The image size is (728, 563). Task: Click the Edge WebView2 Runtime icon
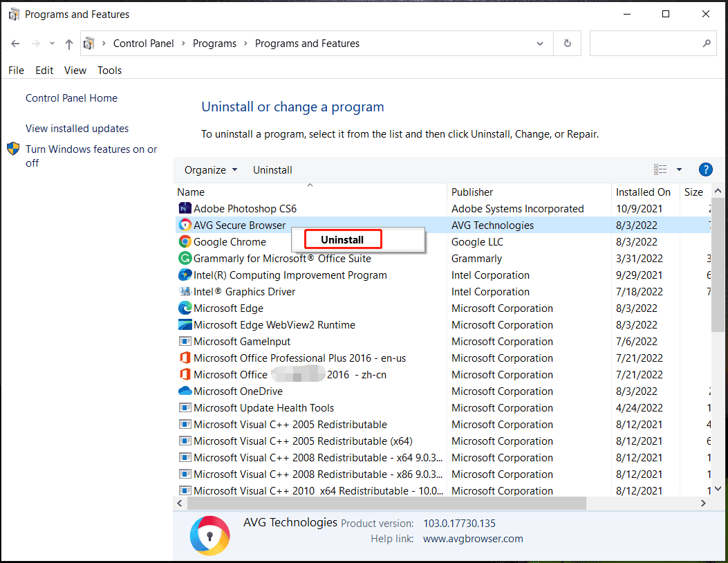(185, 324)
